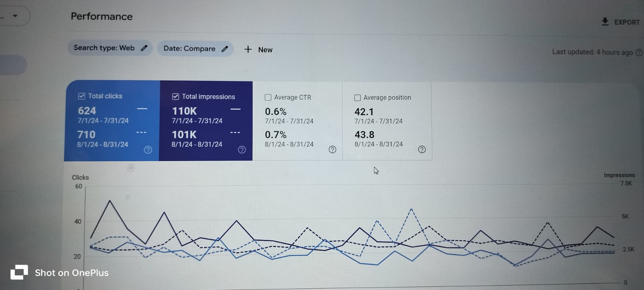Enable the Average position checkbox
Viewport: 644px width, 290px height.
click(357, 98)
